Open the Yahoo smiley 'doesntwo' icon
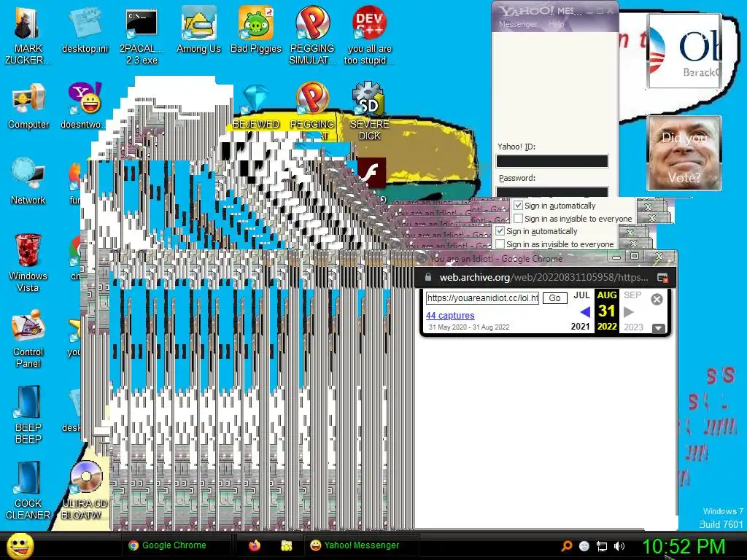Screen dimensions: 747x560 [x=85, y=106]
